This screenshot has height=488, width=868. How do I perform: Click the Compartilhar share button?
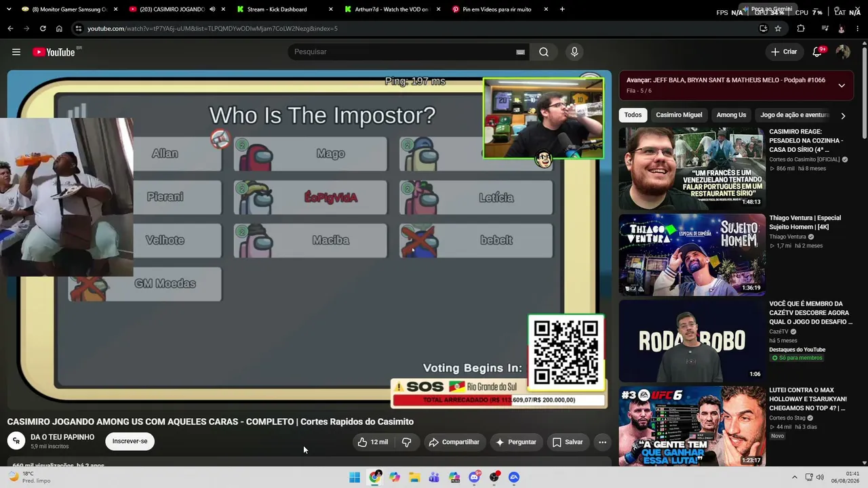click(x=454, y=442)
